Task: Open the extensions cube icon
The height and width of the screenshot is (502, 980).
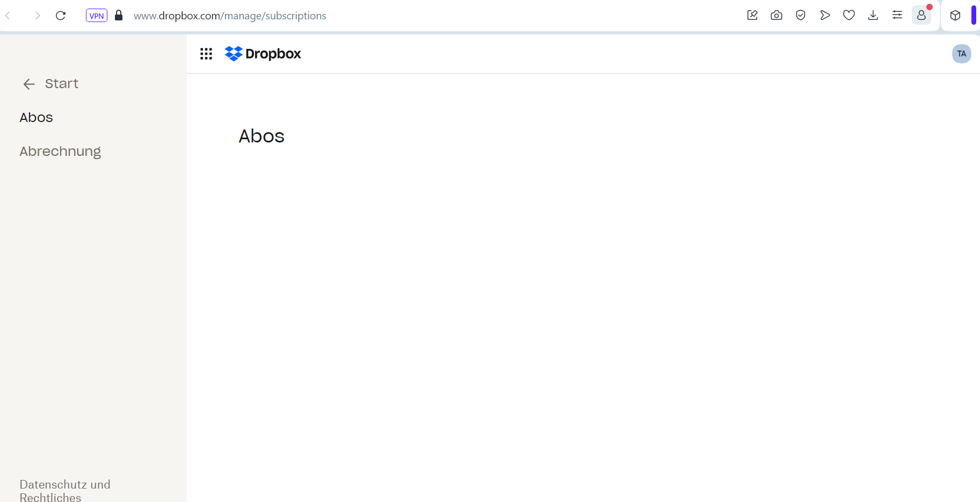Action: click(955, 16)
